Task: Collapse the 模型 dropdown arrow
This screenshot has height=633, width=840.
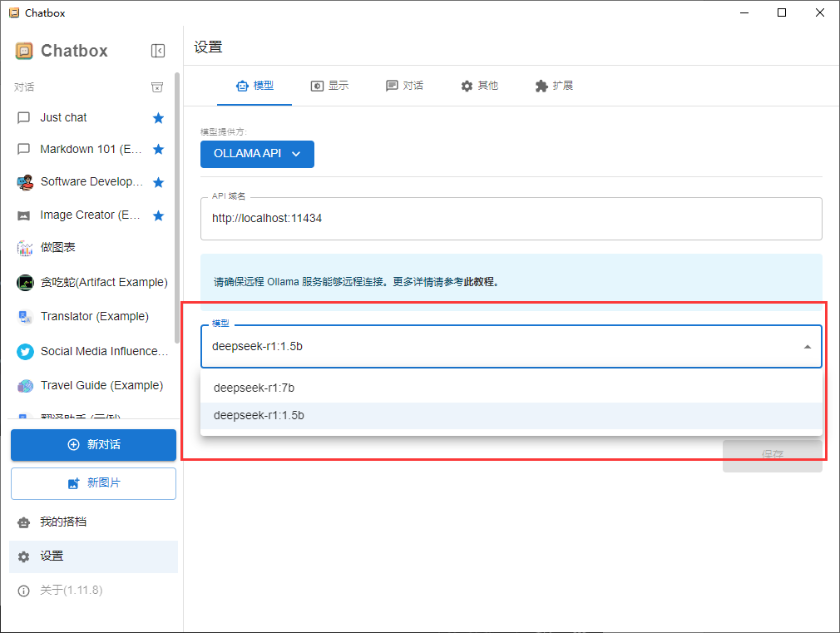Action: [x=807, y=347]
